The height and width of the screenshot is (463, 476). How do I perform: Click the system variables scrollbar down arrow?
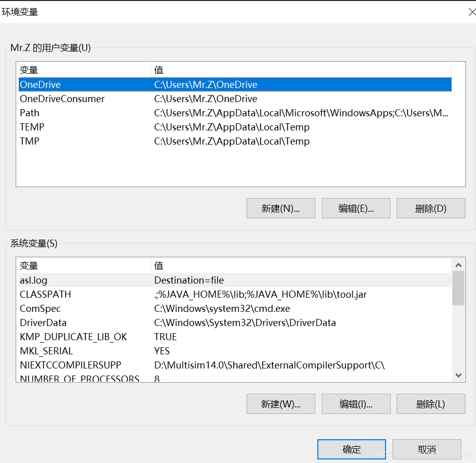coord(459,376)
